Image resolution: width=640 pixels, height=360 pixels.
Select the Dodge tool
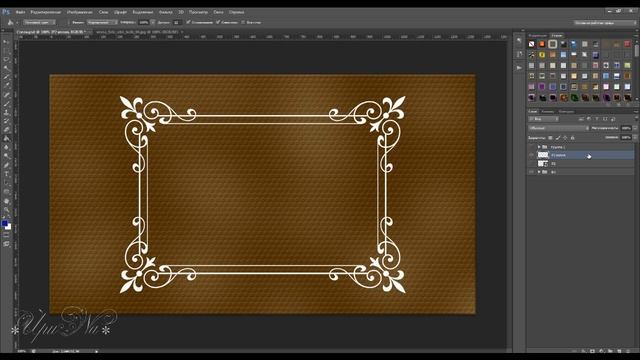[x=6, y=156]
